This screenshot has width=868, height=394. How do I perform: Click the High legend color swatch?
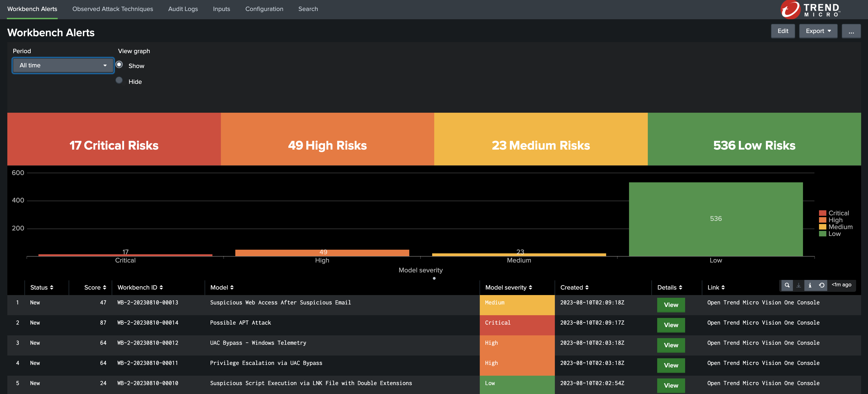point(822,220)
